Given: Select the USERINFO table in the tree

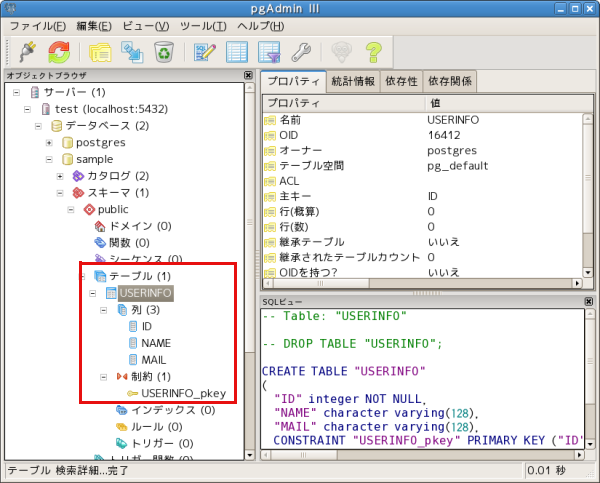Looking at the screenshot, I should [145, 293].
